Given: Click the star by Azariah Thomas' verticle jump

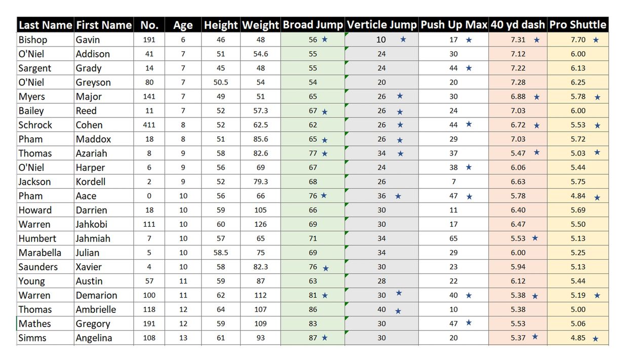Looking at the screenshot, I should tap(400, 153).
